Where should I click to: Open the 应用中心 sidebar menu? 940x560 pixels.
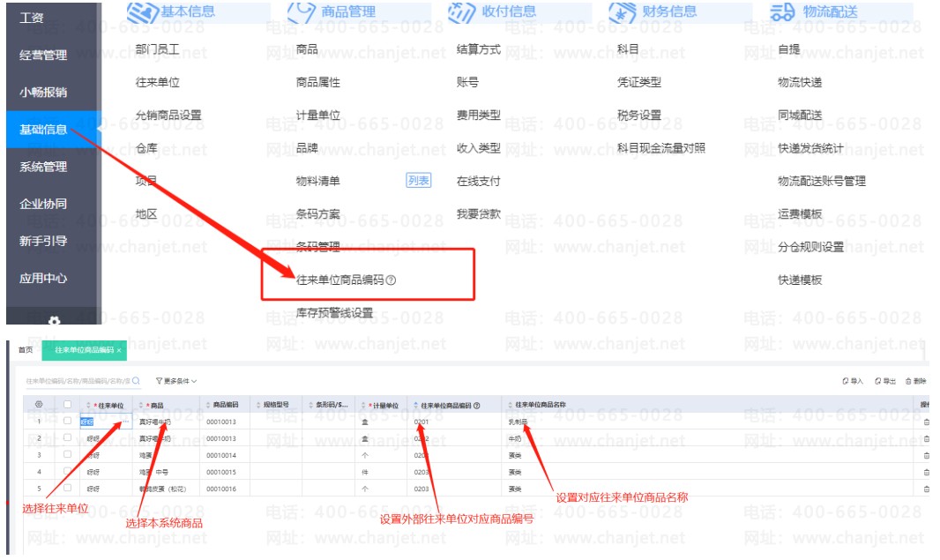[x=43, y=278]
